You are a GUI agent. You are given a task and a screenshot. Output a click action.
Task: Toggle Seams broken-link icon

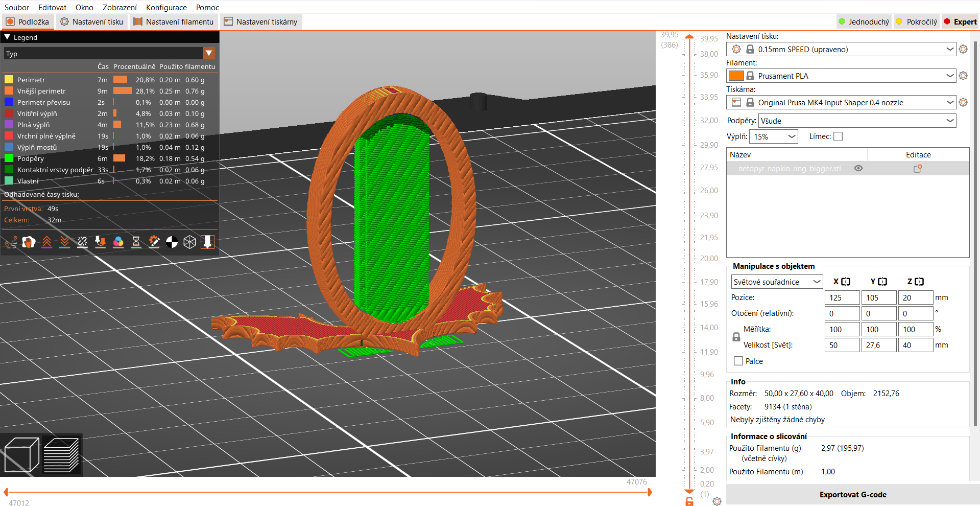tap(83, 242)
